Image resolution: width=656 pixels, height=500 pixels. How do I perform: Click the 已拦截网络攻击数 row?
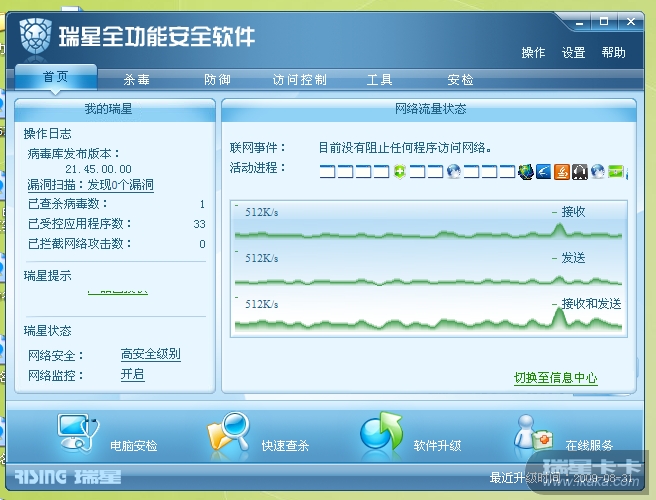pos(117,244)
